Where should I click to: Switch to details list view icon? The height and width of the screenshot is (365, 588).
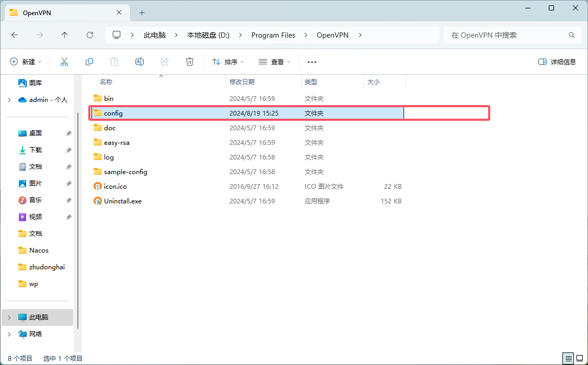[x=569, y=358]
